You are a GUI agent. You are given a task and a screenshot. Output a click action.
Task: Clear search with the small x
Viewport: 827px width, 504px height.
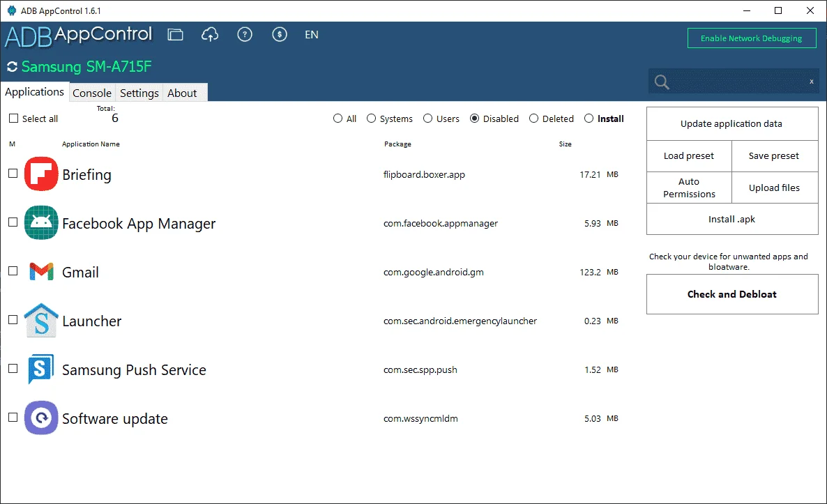click(x=811, y=82)
